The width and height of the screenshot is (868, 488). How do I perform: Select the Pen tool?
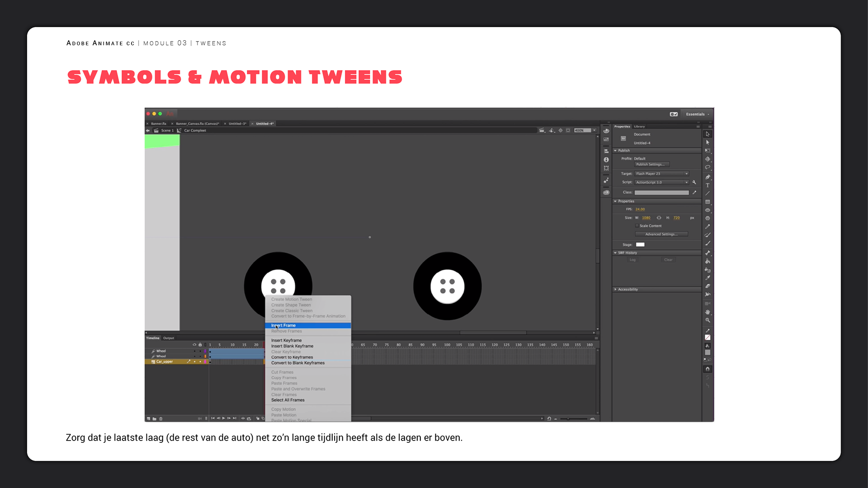[708, 177]
